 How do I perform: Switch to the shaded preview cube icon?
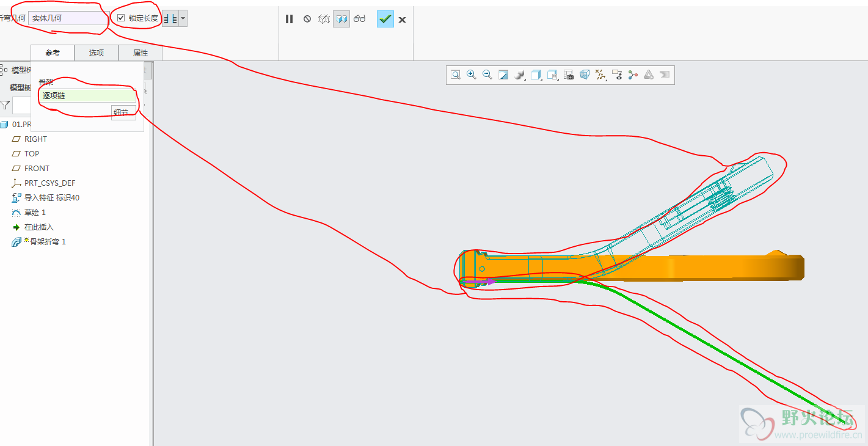[x=341, y=19]
